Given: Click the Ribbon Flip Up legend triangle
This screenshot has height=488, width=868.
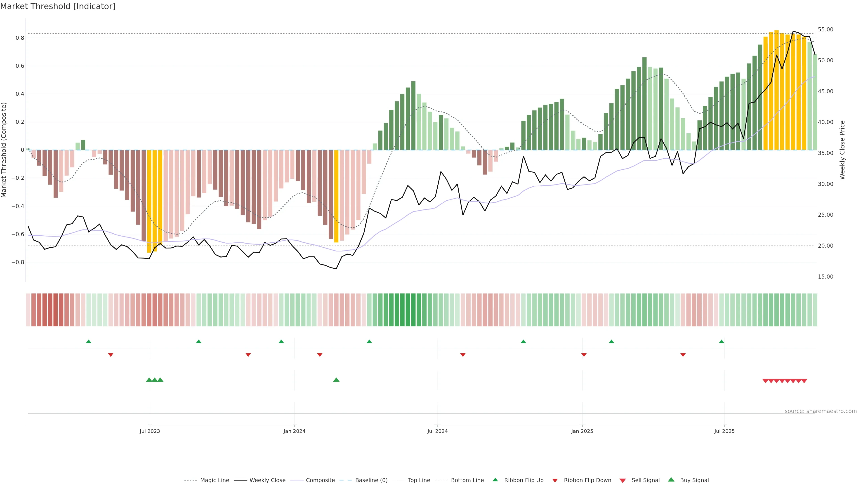Looking at the screenshot, I should pos(495,480).
